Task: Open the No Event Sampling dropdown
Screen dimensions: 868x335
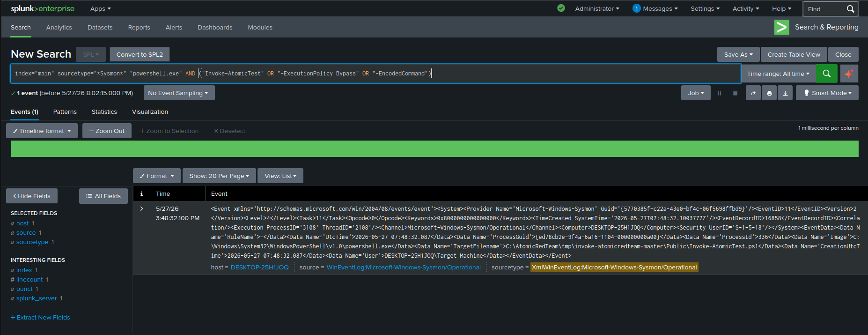Action: coord(179,93)
